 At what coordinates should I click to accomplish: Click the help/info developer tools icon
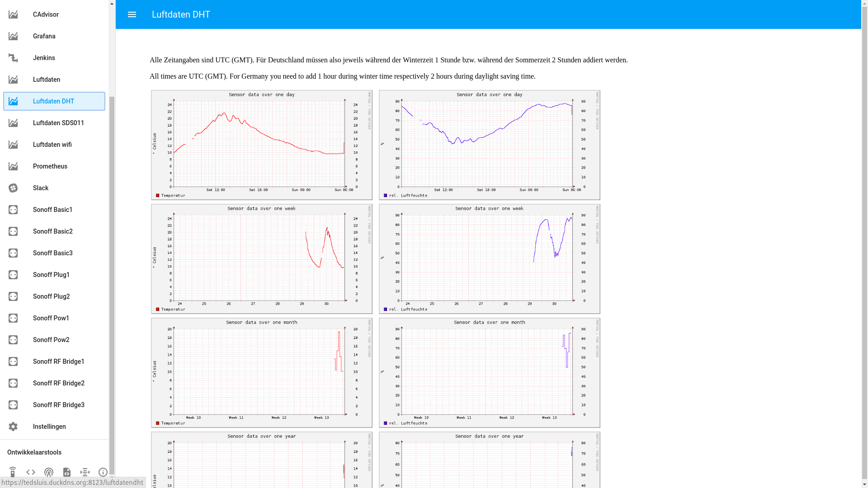(x=103, y=472)
